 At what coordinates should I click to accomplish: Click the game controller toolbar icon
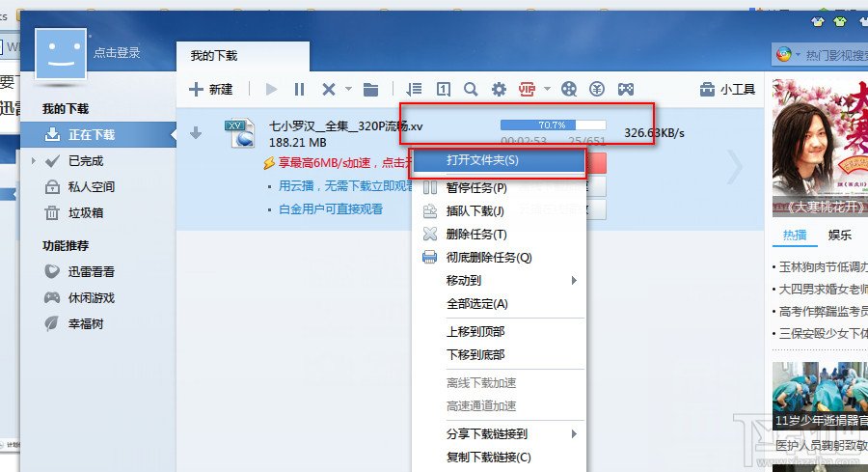point(626,90)
